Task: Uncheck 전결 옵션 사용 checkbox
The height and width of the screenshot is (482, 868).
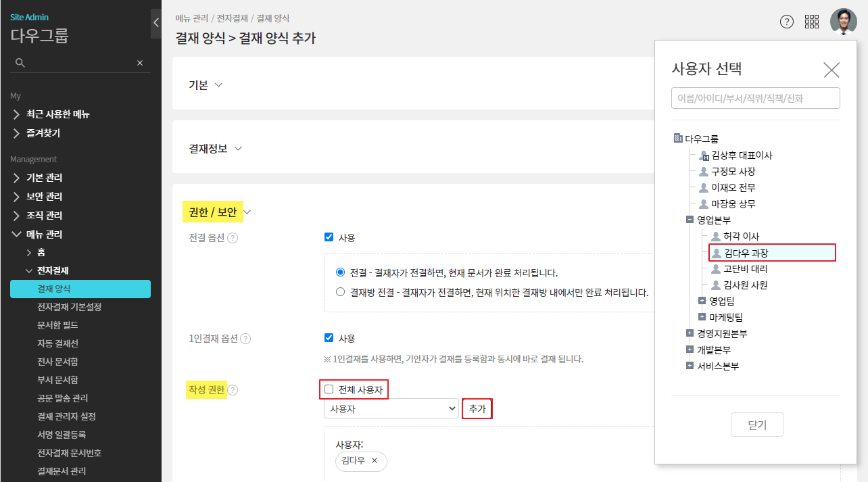Action: click(x=329, y=237)
